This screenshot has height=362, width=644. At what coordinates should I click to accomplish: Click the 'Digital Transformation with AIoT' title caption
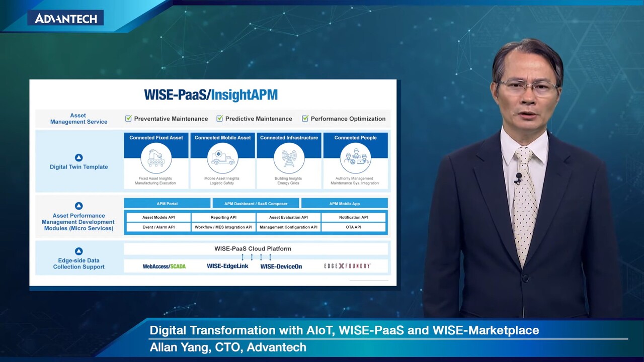pos(344,330)
